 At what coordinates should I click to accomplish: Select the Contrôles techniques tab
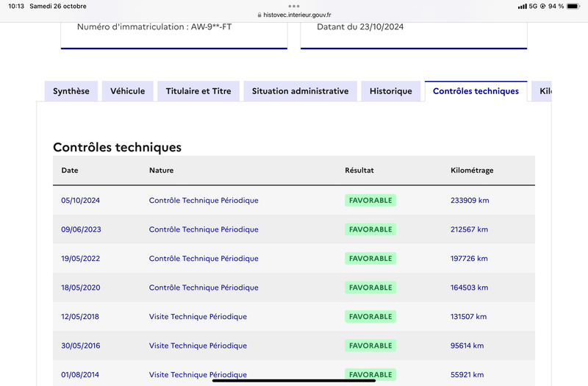[476, 91]
